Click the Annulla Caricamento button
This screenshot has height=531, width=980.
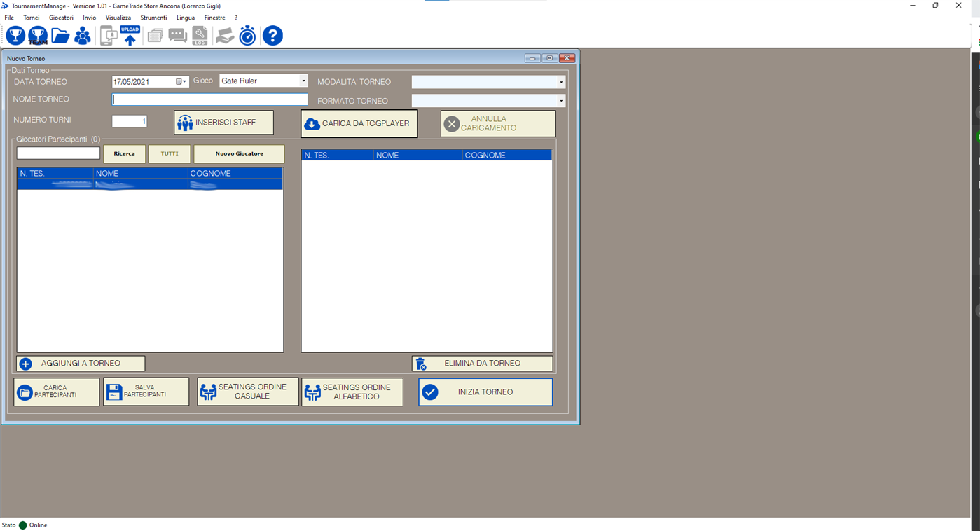click(498, 124)
